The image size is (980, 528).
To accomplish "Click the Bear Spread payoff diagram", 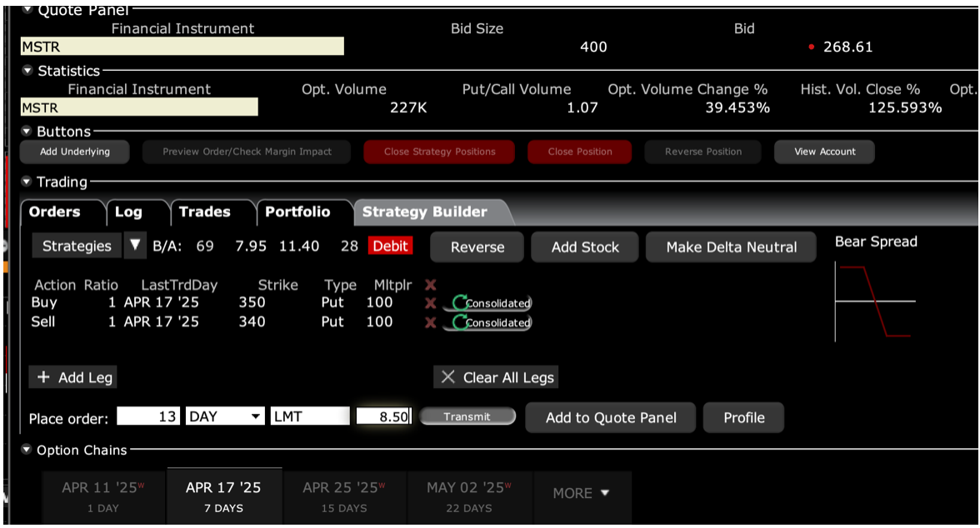I will (x=875, y=301).
